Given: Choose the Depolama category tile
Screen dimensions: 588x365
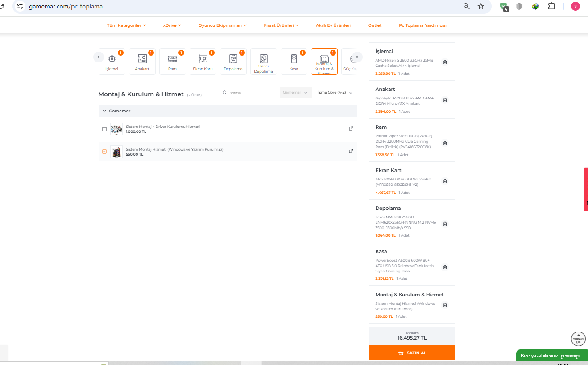Looking at the screenshot, I should click(233, 62).
